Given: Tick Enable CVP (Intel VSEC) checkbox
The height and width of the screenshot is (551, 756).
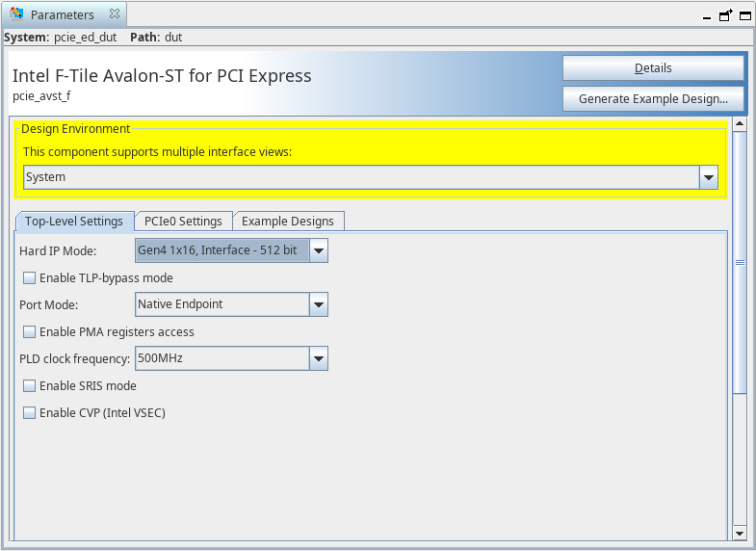Looking at the screenshot, I should point(30,413).
